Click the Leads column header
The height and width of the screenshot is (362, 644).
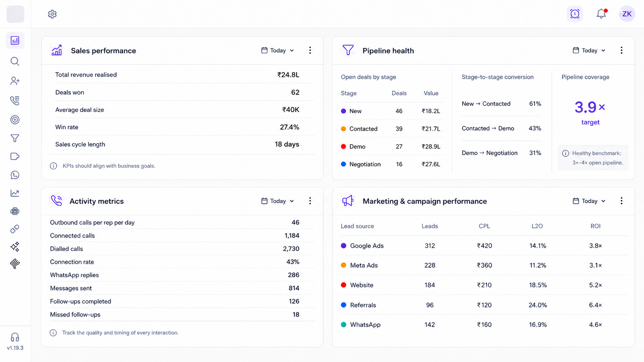pyautogui.click(x=430, y=226)
